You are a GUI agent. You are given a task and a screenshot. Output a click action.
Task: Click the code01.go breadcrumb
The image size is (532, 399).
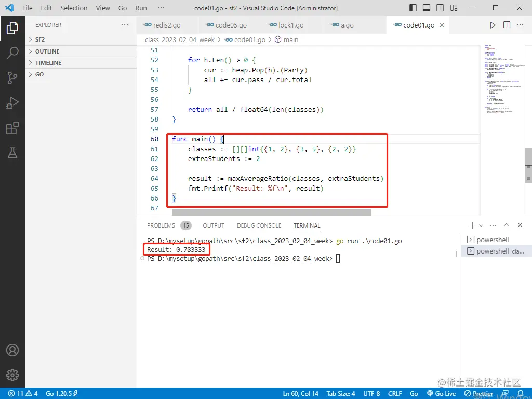pyautogui.click(x=245, y=39)
